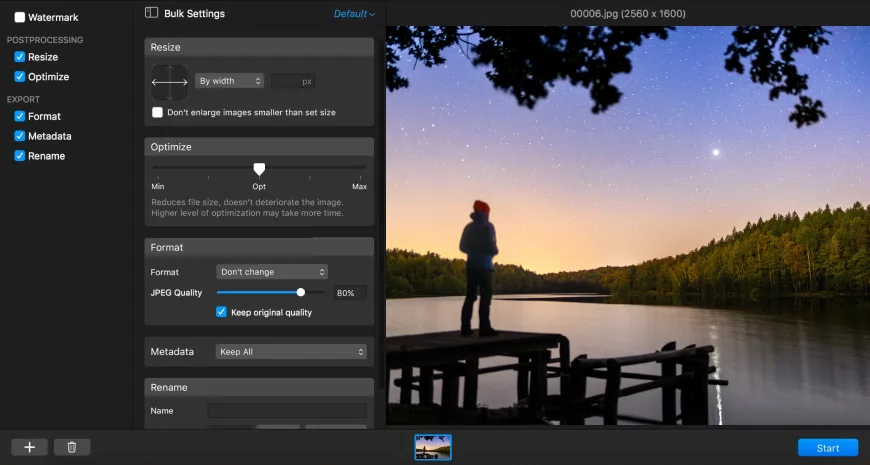Uncheck the Resize postprocessing checkbox
The height and width of the screenshot is (465, 870).
click(x=19, y=57)
